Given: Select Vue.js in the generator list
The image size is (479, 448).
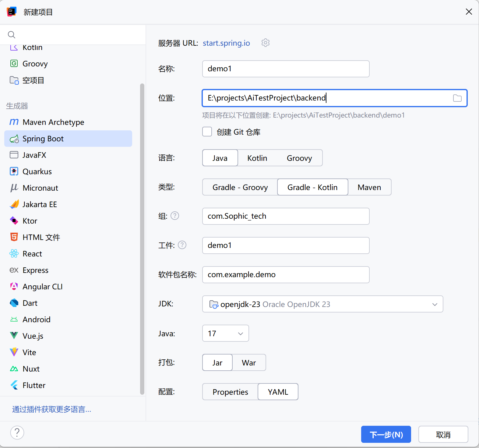Looking at the screenshot, I should coord(68,336).
